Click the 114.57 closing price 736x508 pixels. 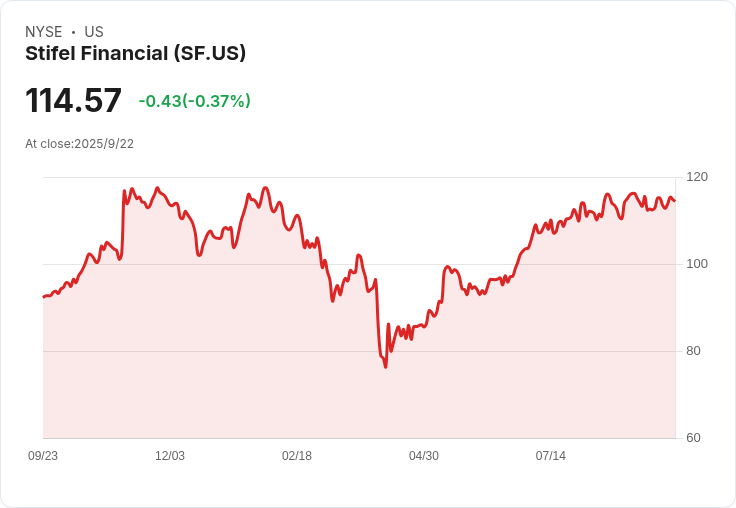pos(73,100)
